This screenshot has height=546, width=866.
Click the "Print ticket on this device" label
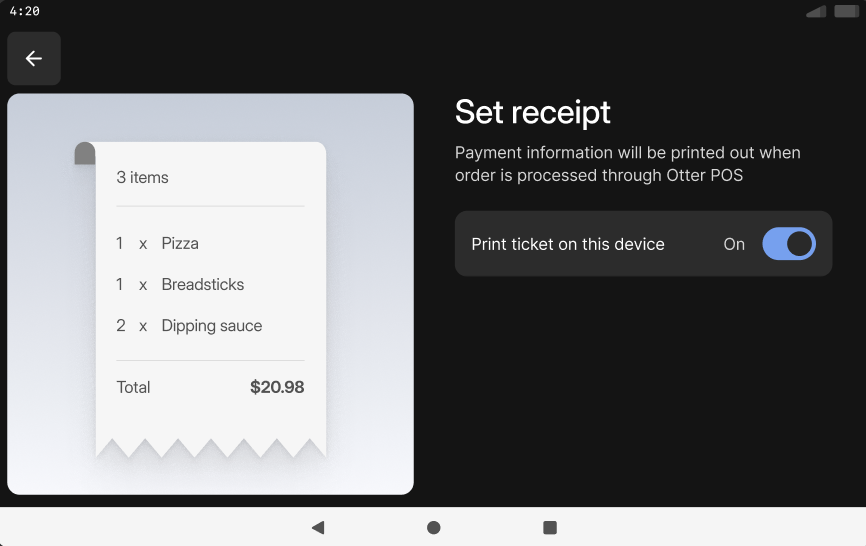[x=568, y=244]
